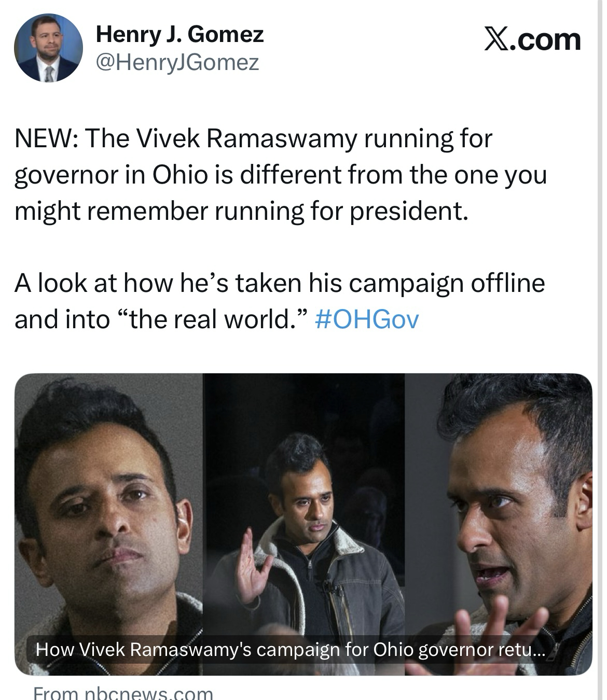Click the 'From nbcnews.com' source link
607x700 pixels.
coord(123,693)
